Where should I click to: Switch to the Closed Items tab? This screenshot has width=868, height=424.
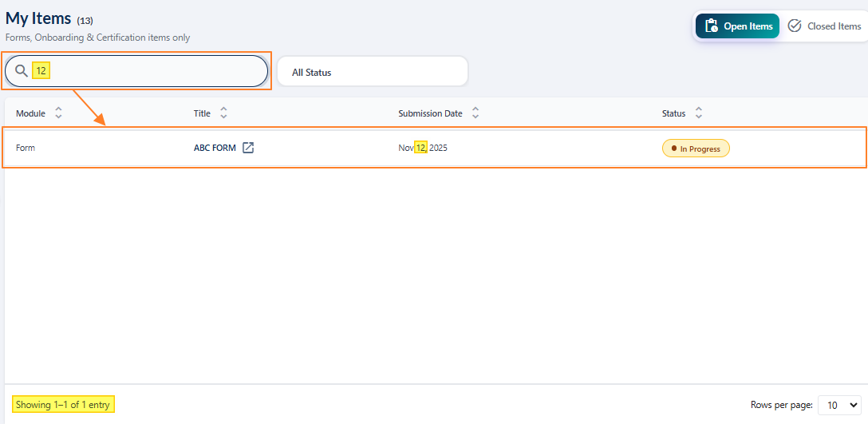[825, 26]
